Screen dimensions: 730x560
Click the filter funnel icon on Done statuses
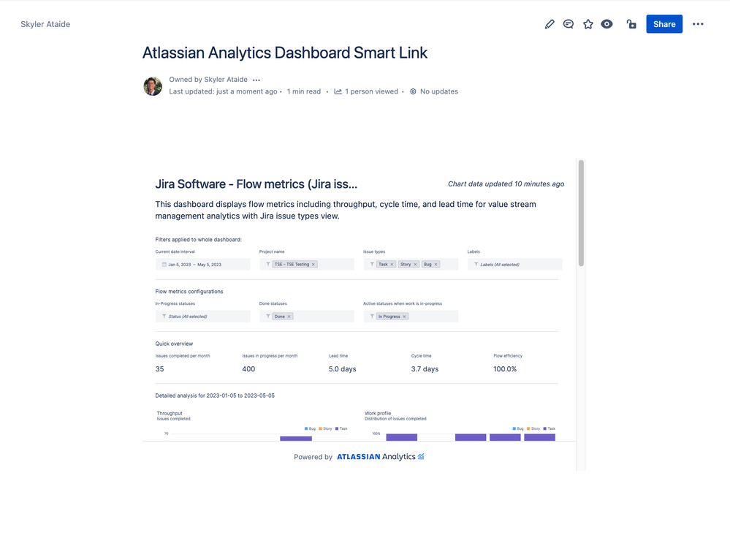click(x=268, y=316)
